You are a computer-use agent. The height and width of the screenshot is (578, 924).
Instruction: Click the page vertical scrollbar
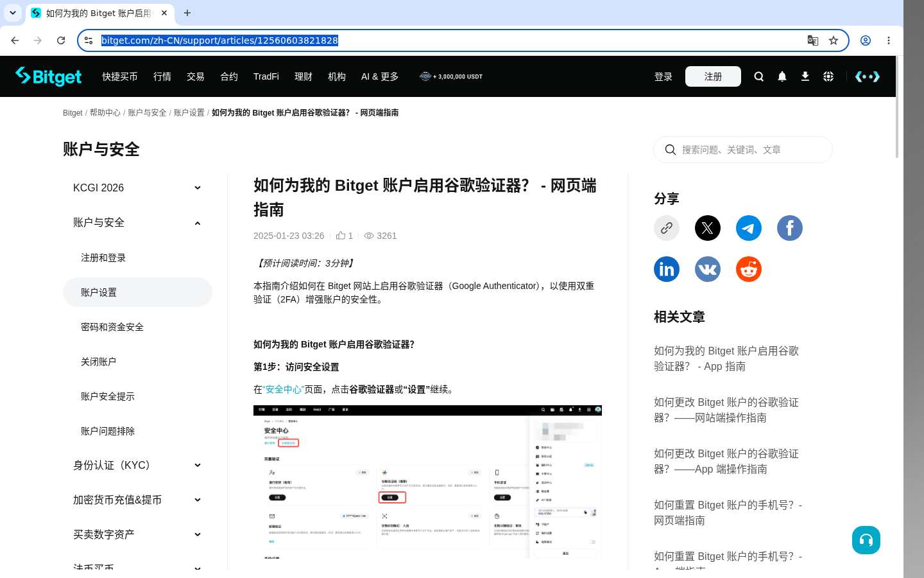click(897, 108)
